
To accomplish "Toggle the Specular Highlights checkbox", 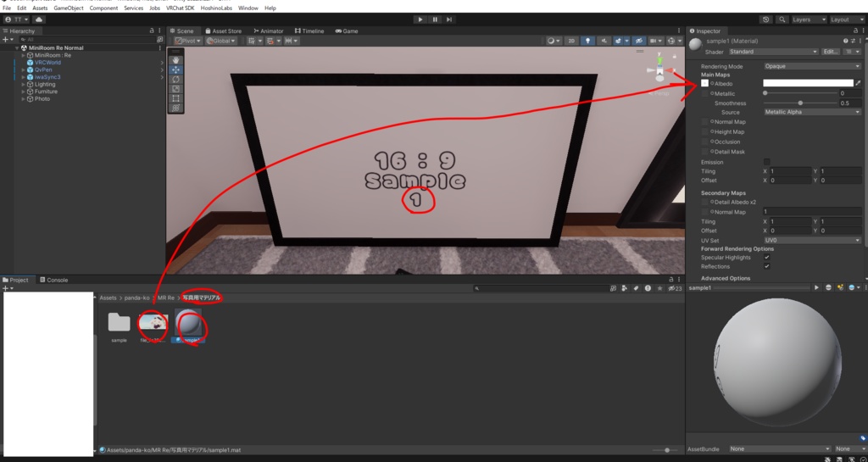I will (766, 258).
